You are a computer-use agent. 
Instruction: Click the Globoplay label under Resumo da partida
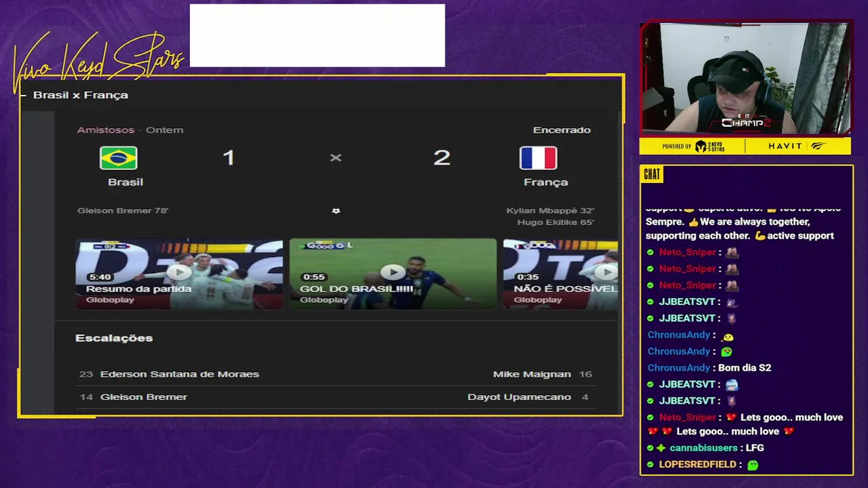click(x=110, y=300)
